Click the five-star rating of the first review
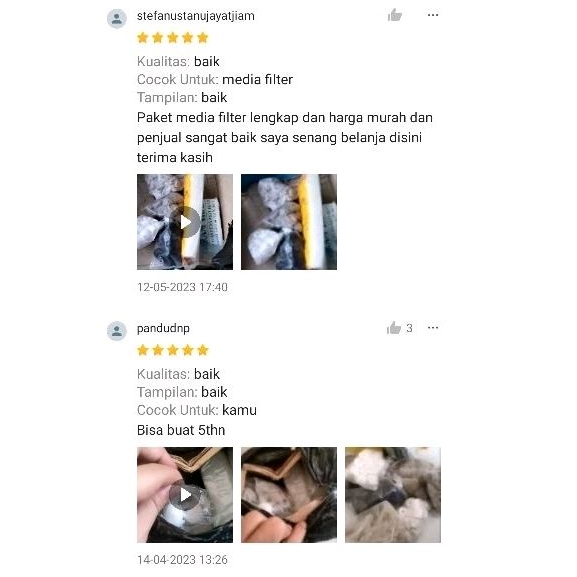Image resolution: width=577 pixels, height=577 pixels. click(173, 38)
